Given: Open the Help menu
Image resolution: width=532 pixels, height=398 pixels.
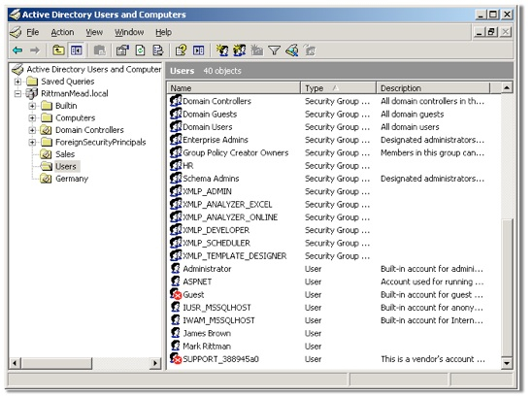Looking at the screenshot, I should [163, 32].
